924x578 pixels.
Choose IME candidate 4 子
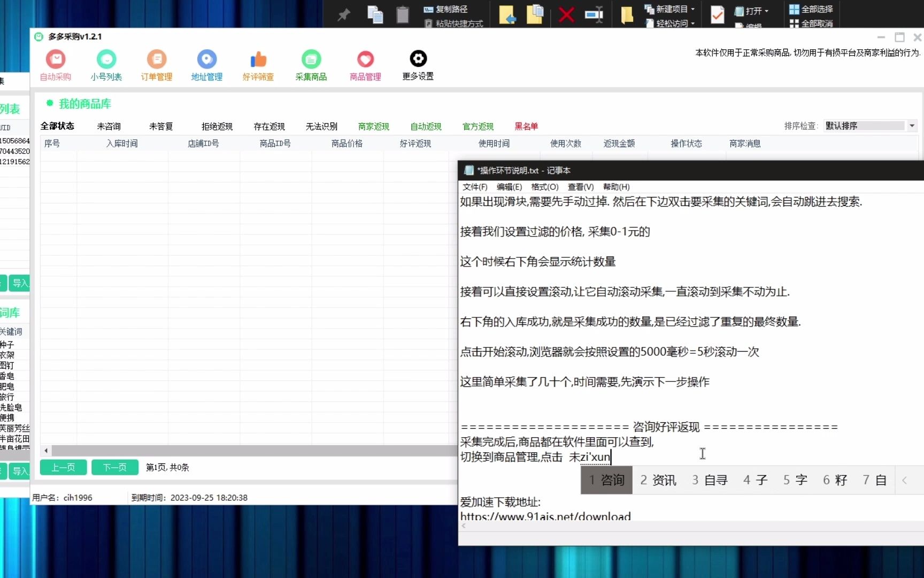coord(755,480)
